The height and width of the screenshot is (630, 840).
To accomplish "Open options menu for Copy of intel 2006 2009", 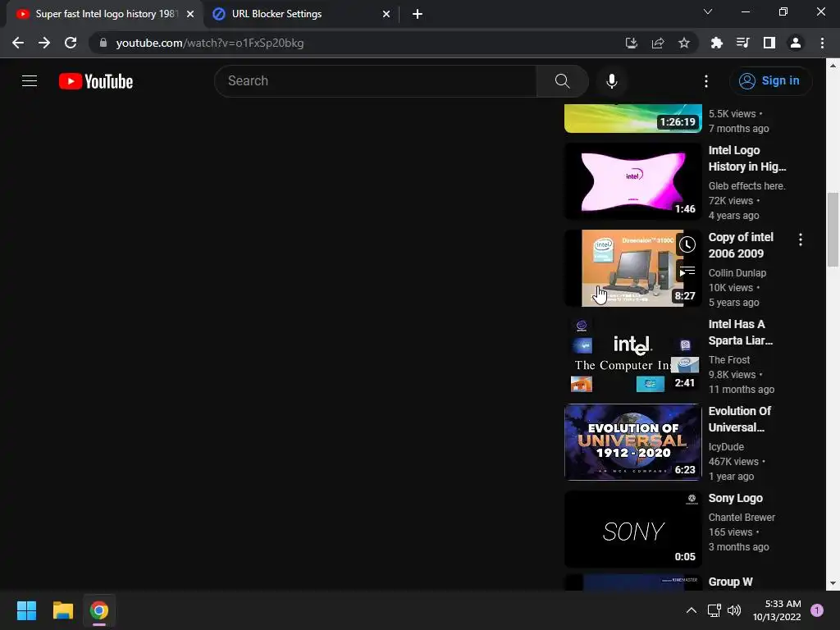I will 801,240.
